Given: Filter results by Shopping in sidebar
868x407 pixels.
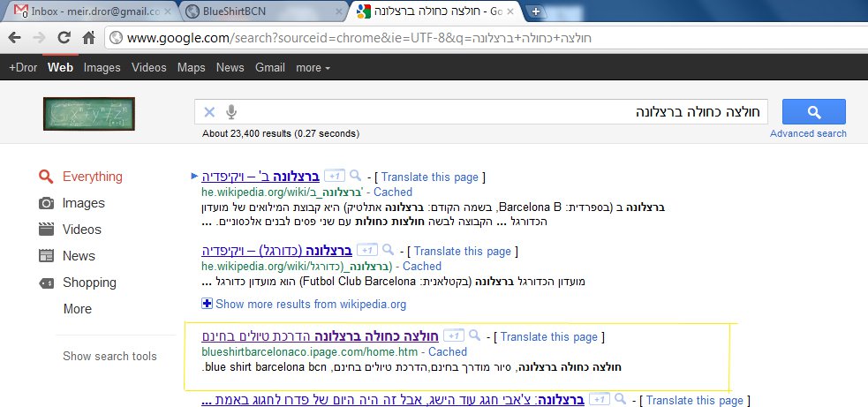Looking at the screenshot, I should [89, 283].
